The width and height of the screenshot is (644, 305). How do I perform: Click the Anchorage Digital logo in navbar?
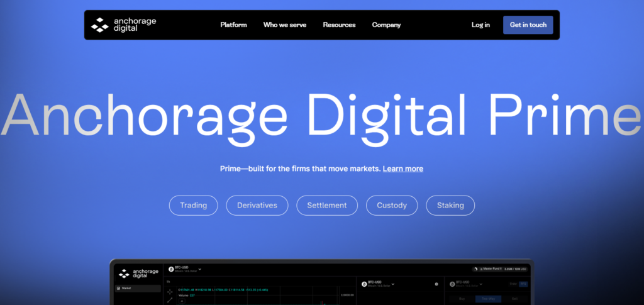coord(124,25)
